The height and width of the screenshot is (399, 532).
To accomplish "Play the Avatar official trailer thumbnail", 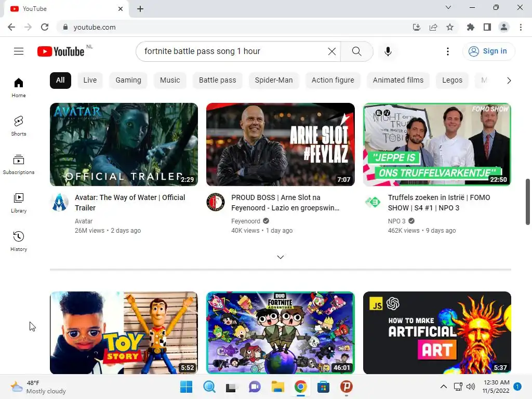I will (124, 144).
